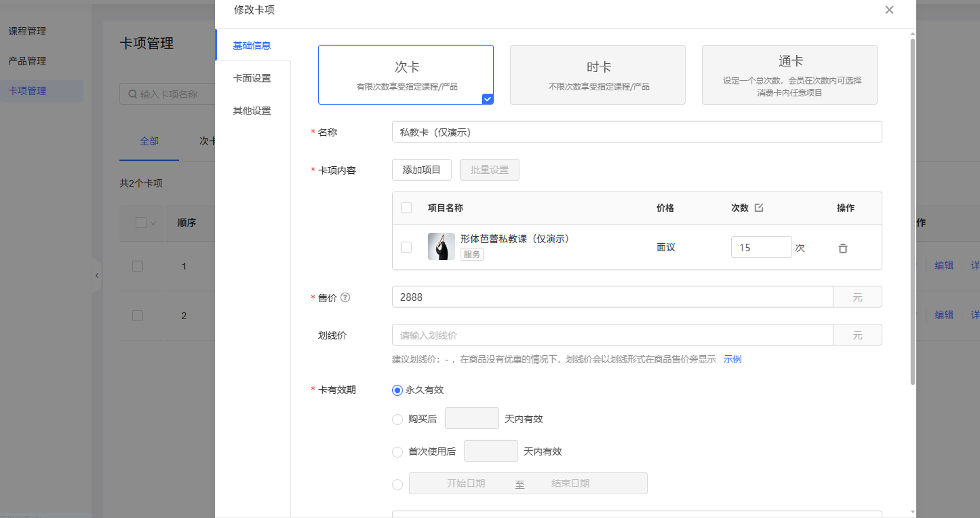Open the thumbnail of 形体芭蕾私教课
Viewport: 980px width, 518px height.
(441, 247)
